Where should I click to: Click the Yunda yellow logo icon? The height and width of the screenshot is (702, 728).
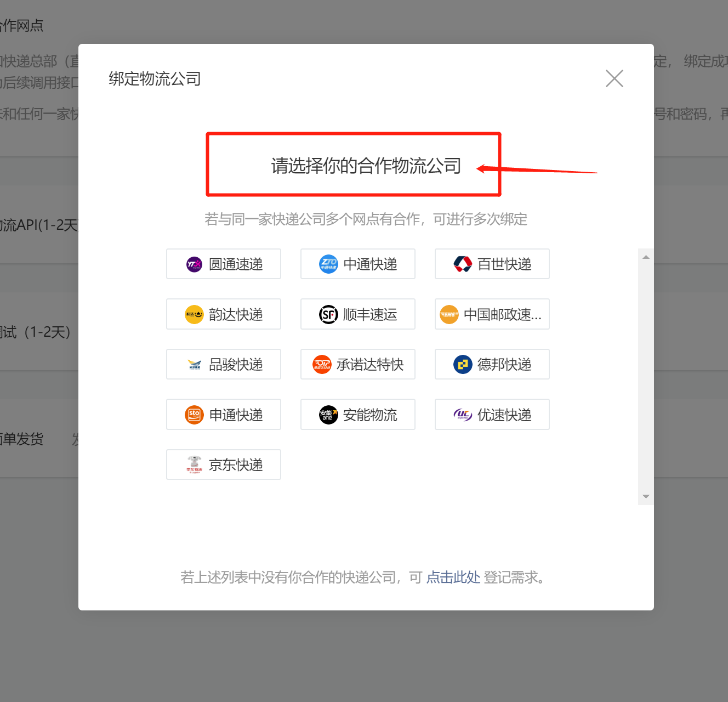(194, 315)
